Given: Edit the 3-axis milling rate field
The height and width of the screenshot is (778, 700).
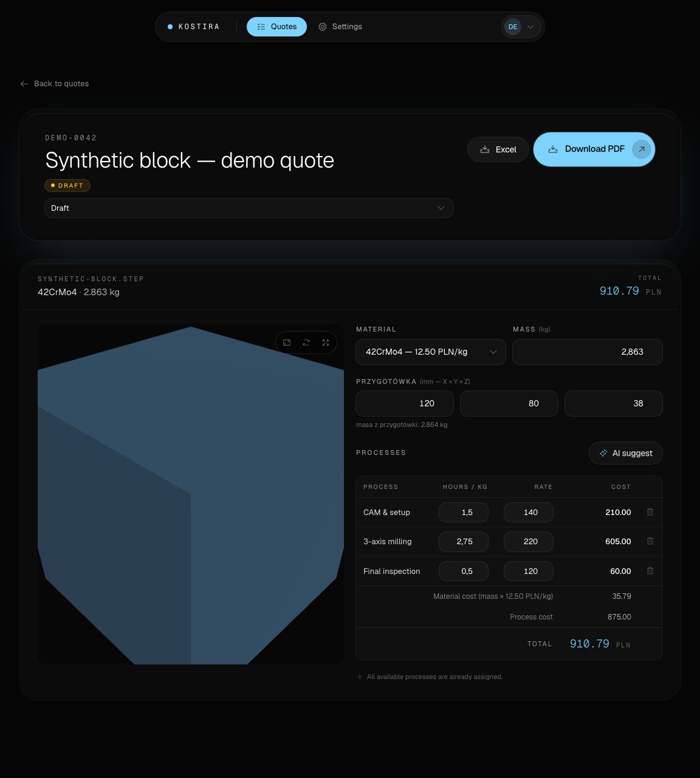Looking at the screenshot, I should click(529, 541).
